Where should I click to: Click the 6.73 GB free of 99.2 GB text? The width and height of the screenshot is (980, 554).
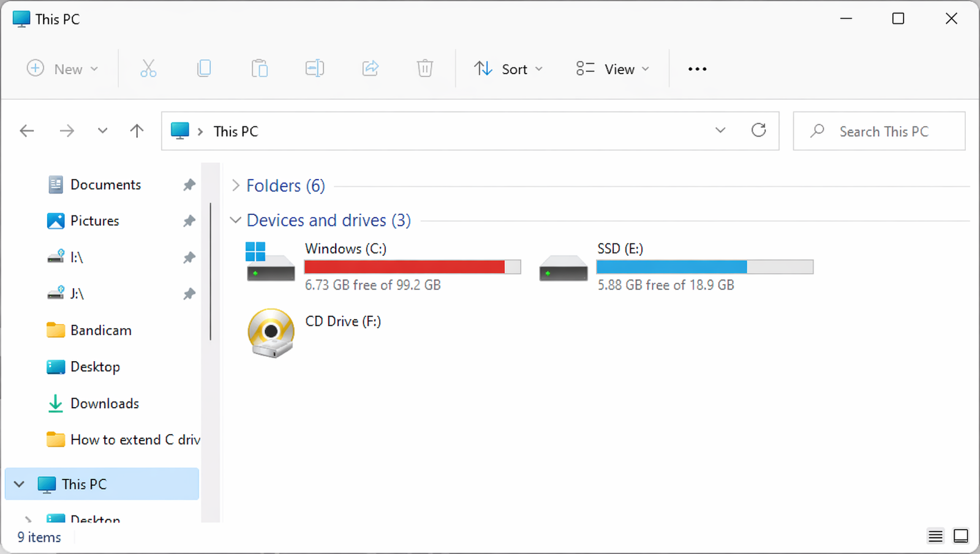click(372, 285)
